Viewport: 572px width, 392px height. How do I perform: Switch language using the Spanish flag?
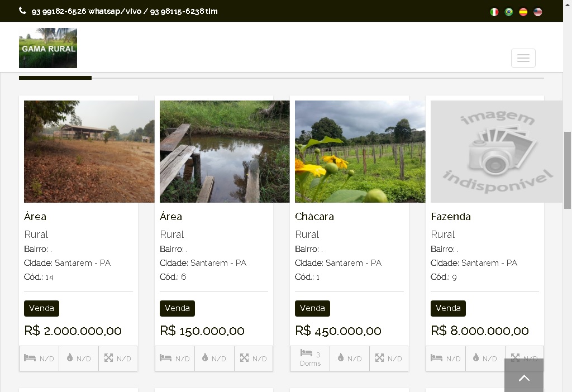[523, 12]
